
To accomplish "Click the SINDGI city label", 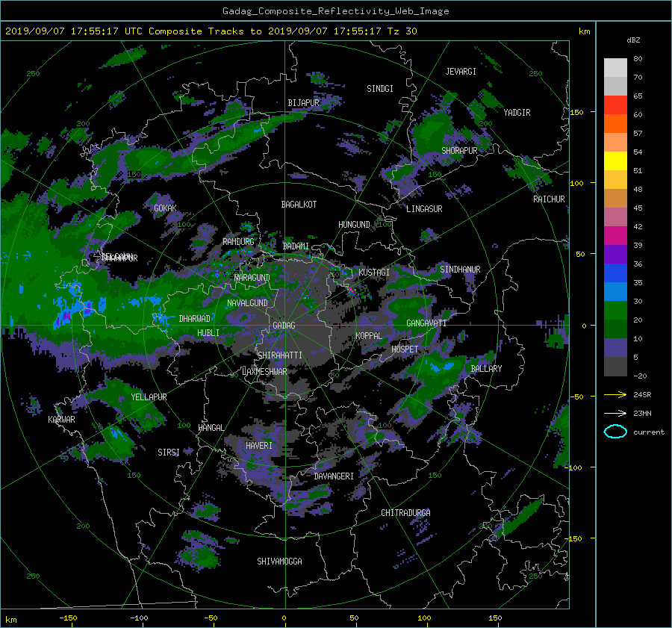I will point(380,89).
